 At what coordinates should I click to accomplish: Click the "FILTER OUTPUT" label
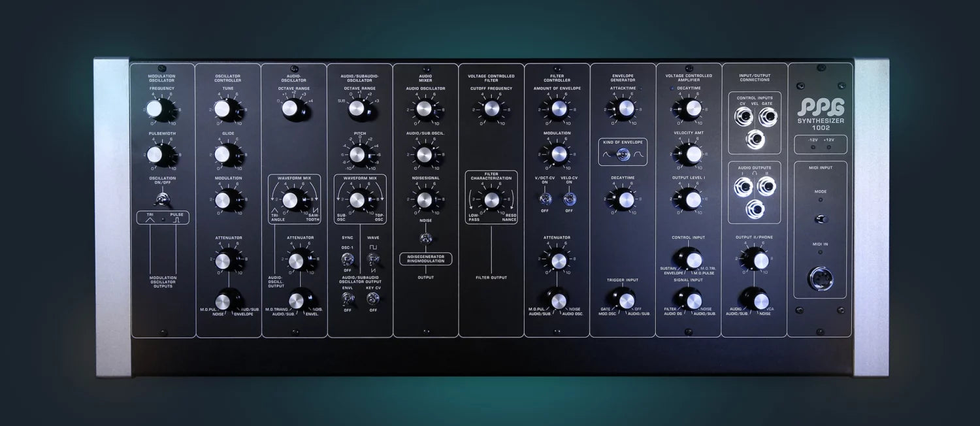point(491,278)
